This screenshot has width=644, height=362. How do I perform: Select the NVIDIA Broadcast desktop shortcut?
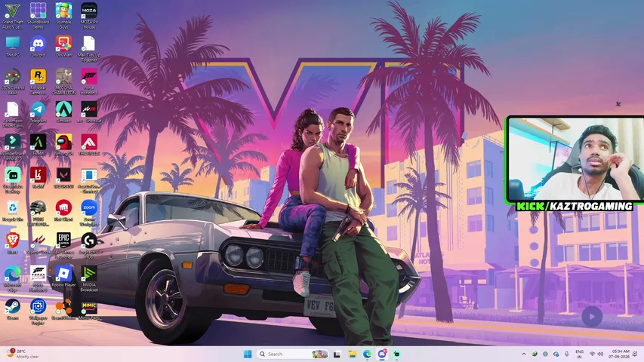[x=89, y=279]
